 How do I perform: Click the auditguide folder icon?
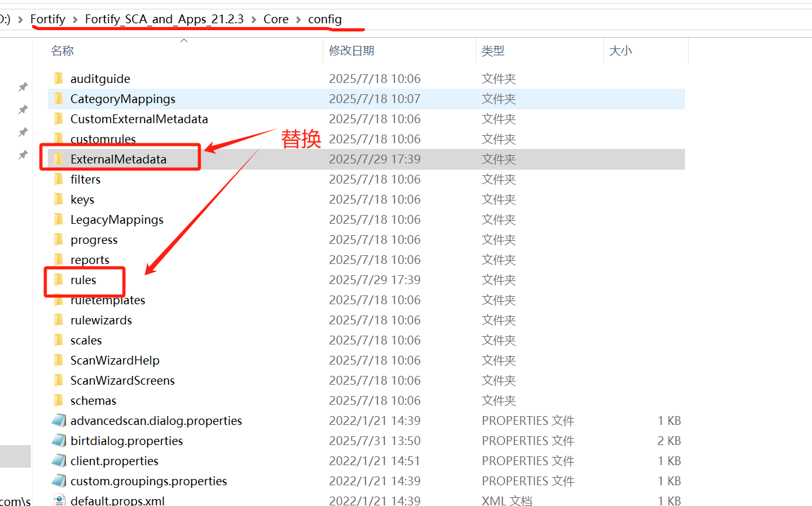[x=58, y=79]
